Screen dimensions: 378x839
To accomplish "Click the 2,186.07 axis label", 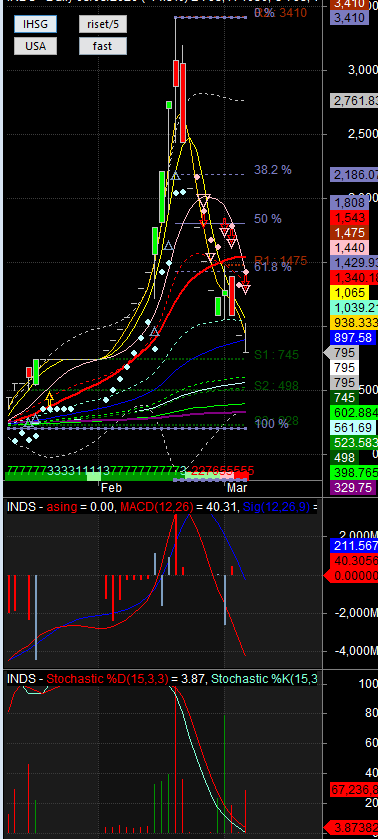I will pos(354,174).
